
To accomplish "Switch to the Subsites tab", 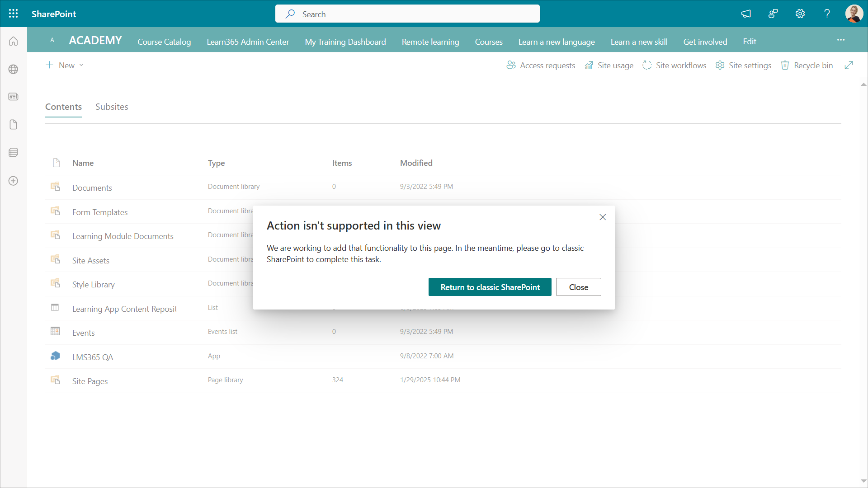I will (x=112, y=107).
